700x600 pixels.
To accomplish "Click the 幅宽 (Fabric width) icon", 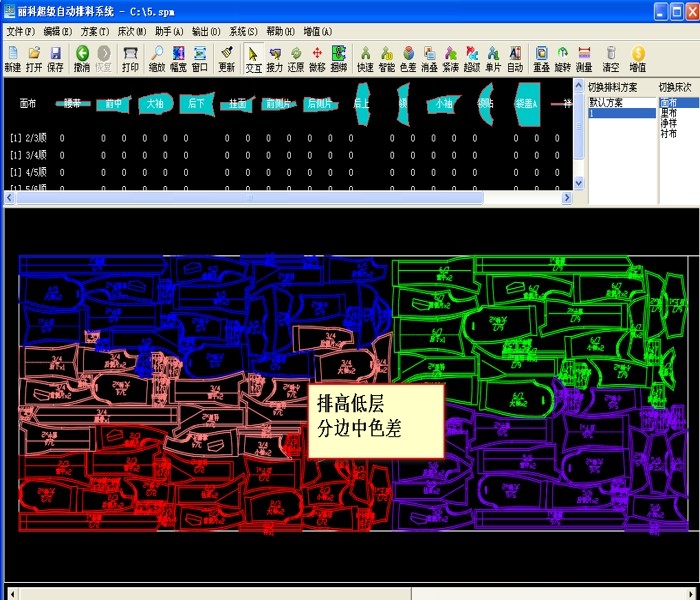I will coord(178,58).
